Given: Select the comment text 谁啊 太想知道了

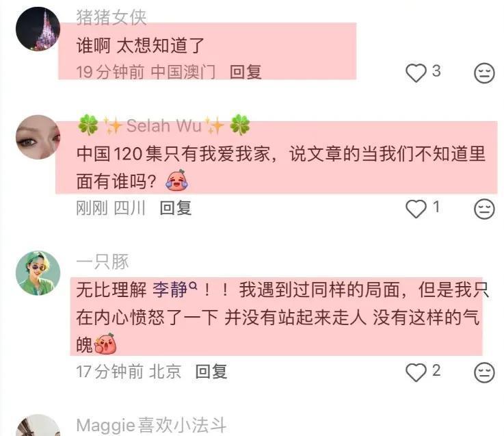Looking at the screenshot, I should 140,45.
